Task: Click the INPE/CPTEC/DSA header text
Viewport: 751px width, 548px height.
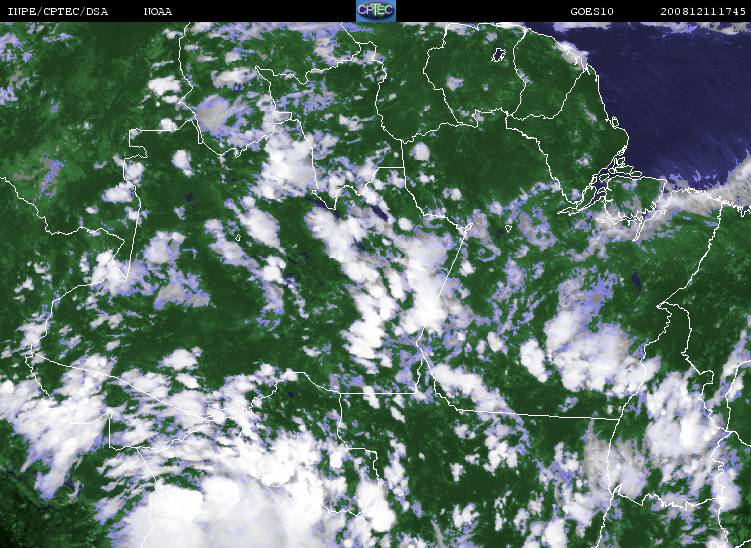Action: (57, 11)
